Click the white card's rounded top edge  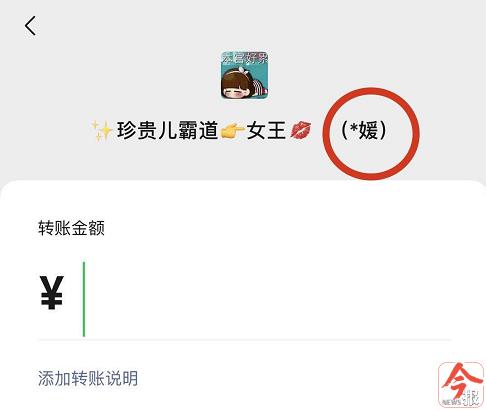tap(243, 182)
